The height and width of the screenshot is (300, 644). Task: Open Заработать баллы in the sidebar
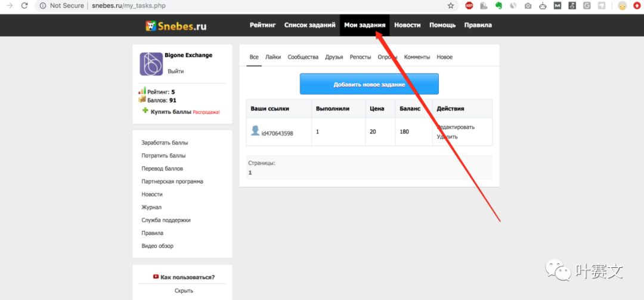[x=165, y=143]
